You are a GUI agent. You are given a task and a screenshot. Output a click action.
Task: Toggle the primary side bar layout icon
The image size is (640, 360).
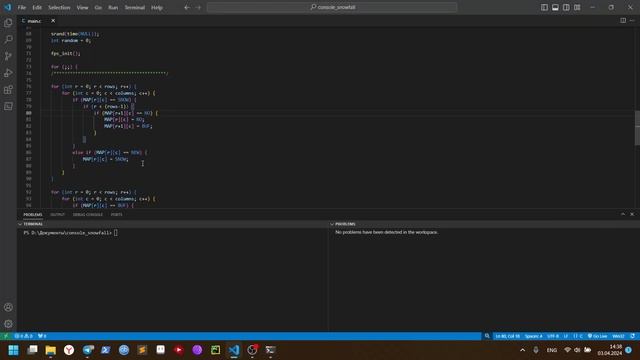pos(544,7)
